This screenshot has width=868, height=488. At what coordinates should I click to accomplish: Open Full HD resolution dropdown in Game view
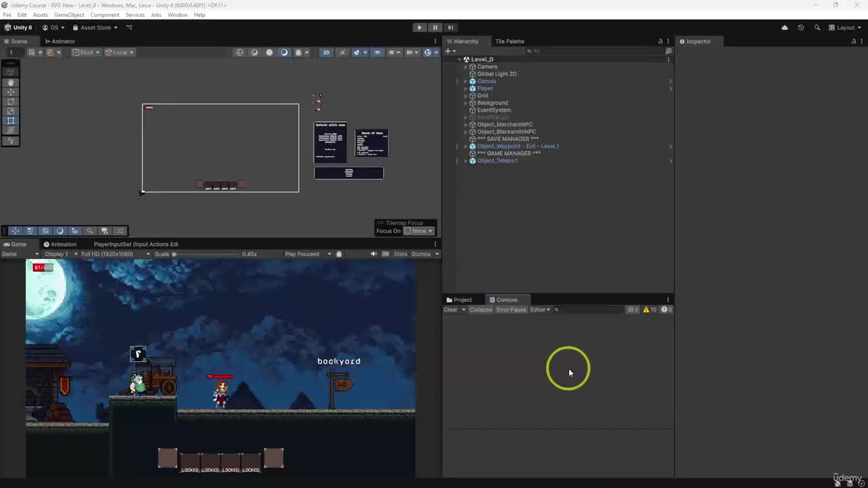[115, 254]
